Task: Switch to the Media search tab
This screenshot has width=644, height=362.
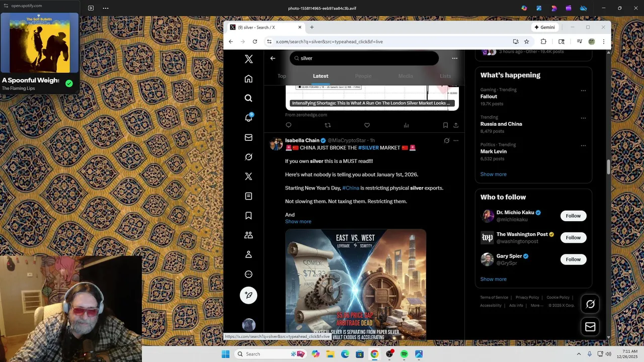Action: click(x=406, y=76)
